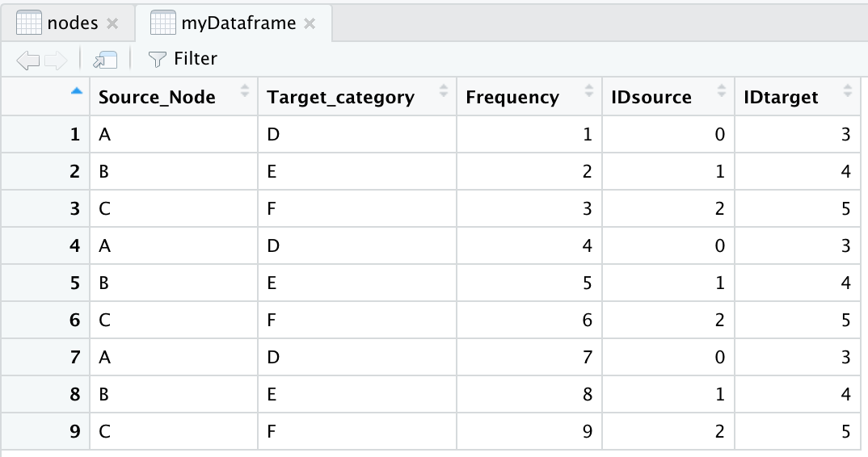Sort by IDsource using its sort arrows
Image resolution: width=868 pixels, height=457 pixels.
click(x=721, y=92)
